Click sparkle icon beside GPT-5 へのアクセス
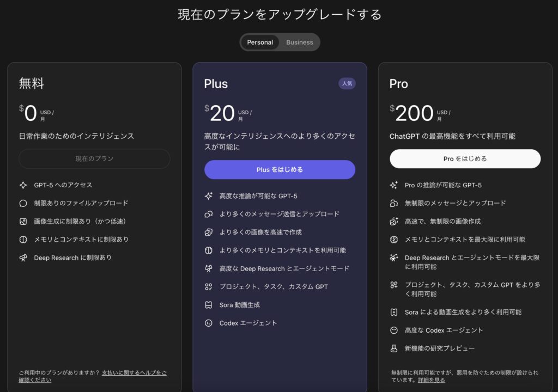Viewport: 558px width, 392px height. [x=23, y=185]
